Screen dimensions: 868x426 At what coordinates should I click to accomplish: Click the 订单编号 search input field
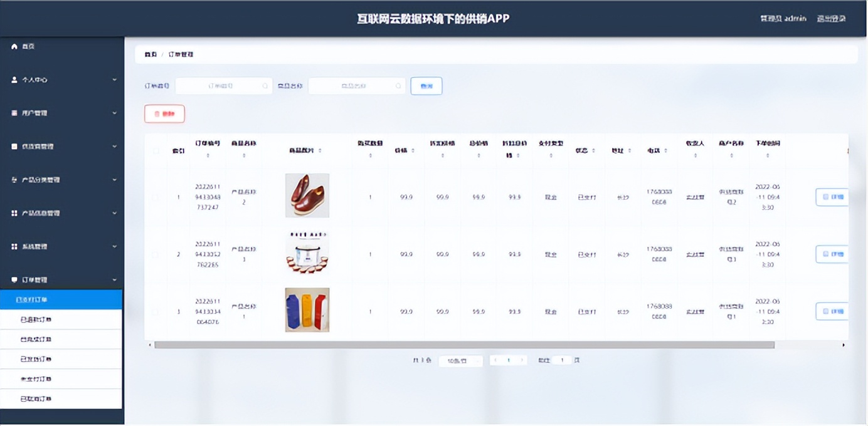(224, 86)
